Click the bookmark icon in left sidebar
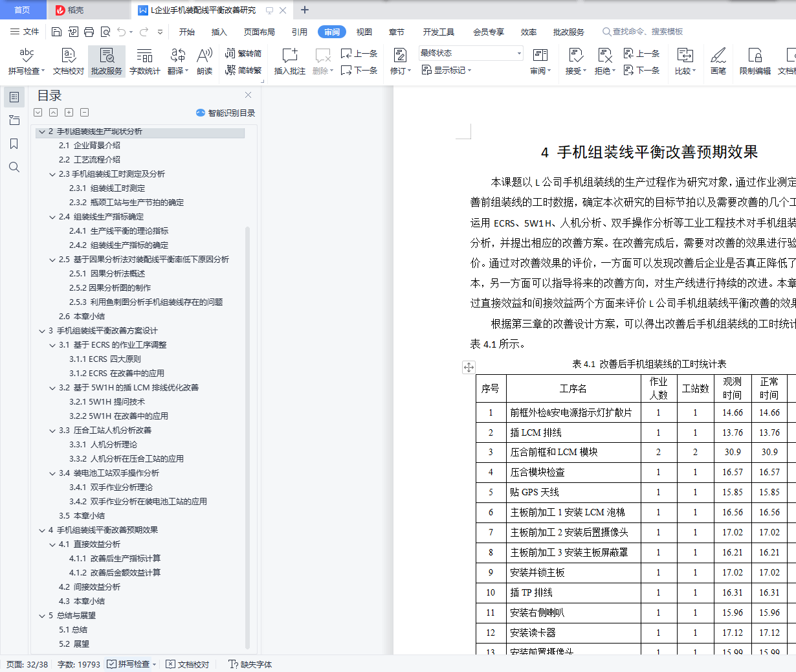 click(14, 144)
